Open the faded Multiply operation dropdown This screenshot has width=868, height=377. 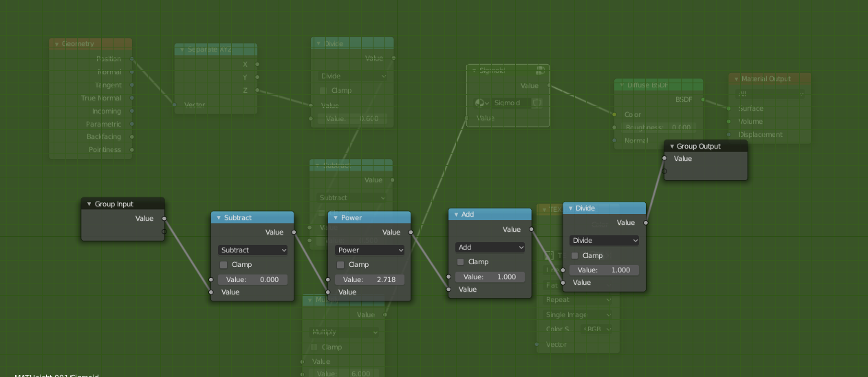pyautogui.click(x=343, y=332)
